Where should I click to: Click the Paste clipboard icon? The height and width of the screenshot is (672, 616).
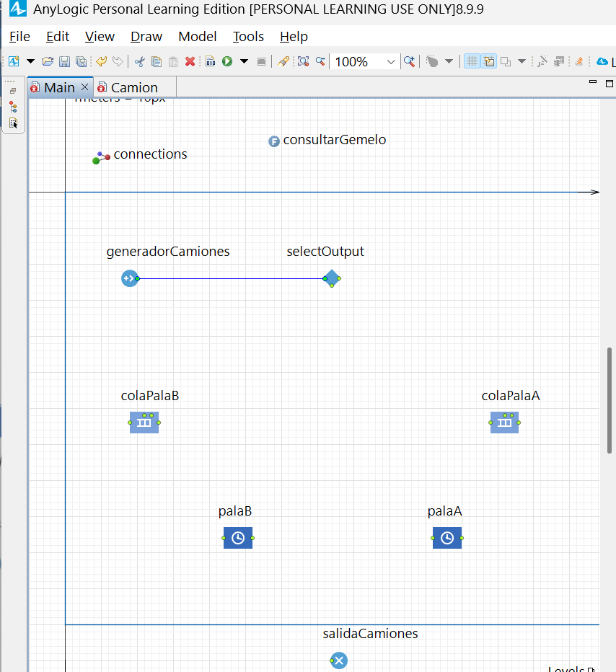[173, 62]
